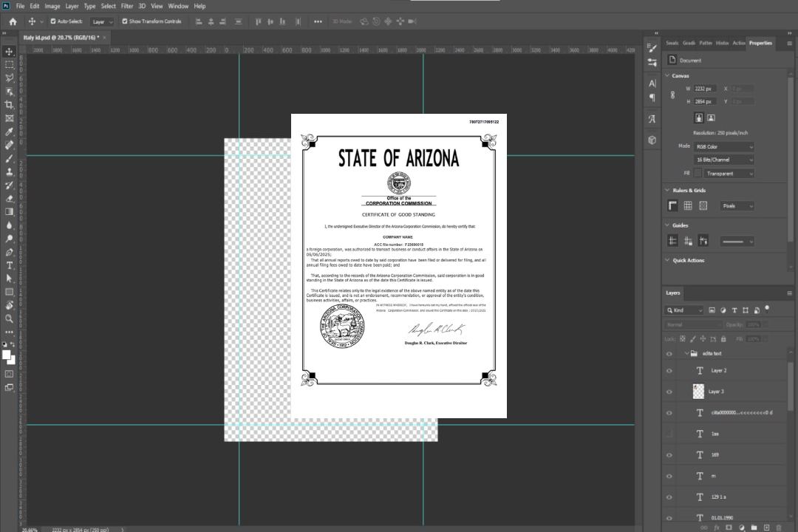798x532 pixels.
Task: Open the Image menu
Action: tap(52, 6)
